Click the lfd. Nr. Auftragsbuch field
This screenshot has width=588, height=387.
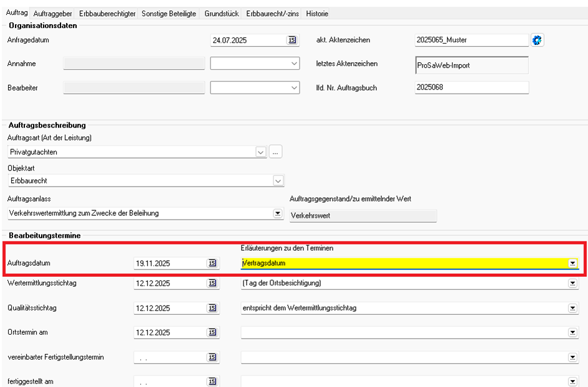[471, 88]
